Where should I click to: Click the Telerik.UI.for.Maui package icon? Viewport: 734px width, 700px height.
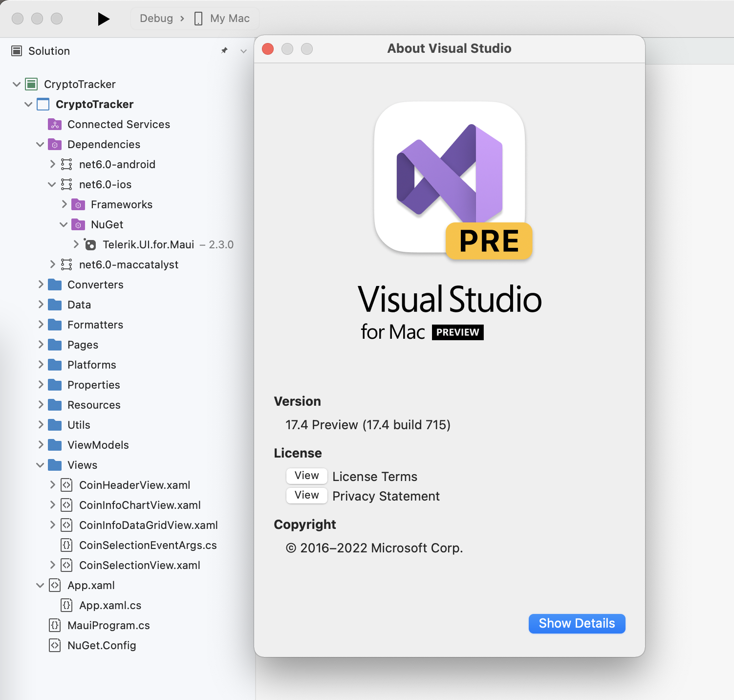pyautogui.click(x=90, y=244)
